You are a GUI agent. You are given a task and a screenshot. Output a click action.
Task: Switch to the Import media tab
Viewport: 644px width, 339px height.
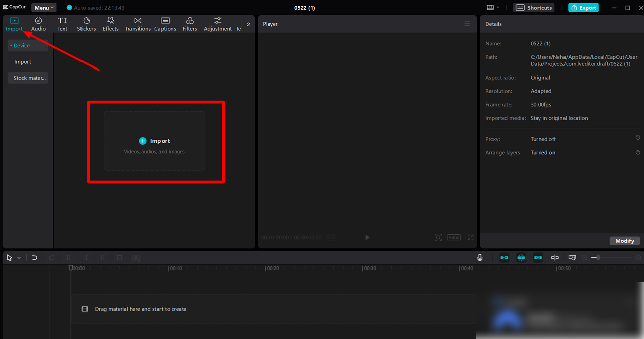pyautogui.click(x=14, y=24)
